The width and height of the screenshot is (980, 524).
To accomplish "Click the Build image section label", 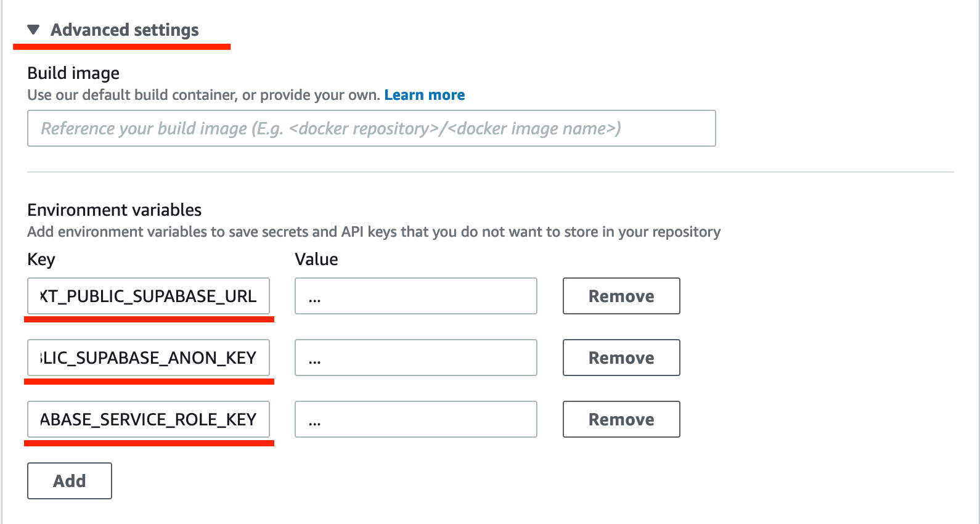I will point(73,73).
